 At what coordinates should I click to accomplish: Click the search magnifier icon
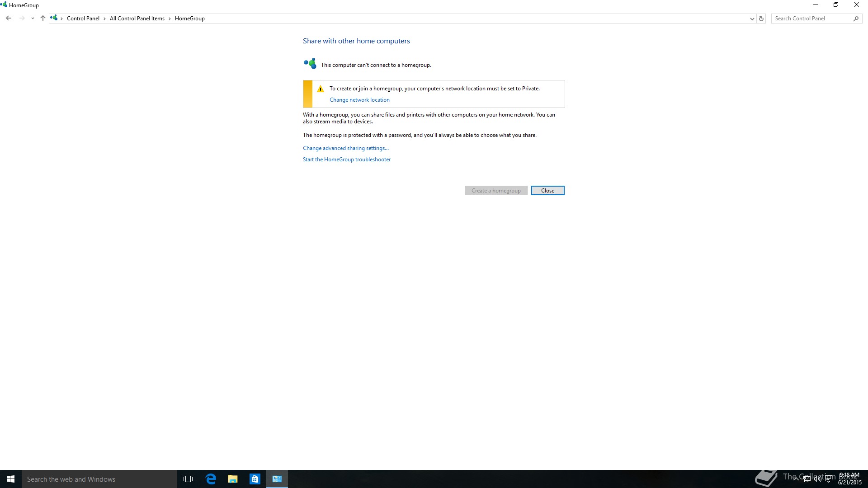[856, 19]
